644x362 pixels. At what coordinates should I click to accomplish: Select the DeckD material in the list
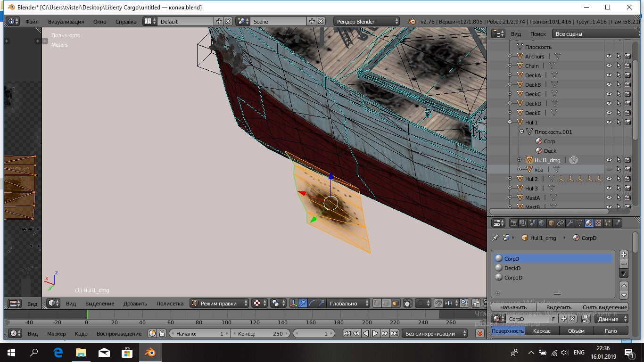point(512,268)
